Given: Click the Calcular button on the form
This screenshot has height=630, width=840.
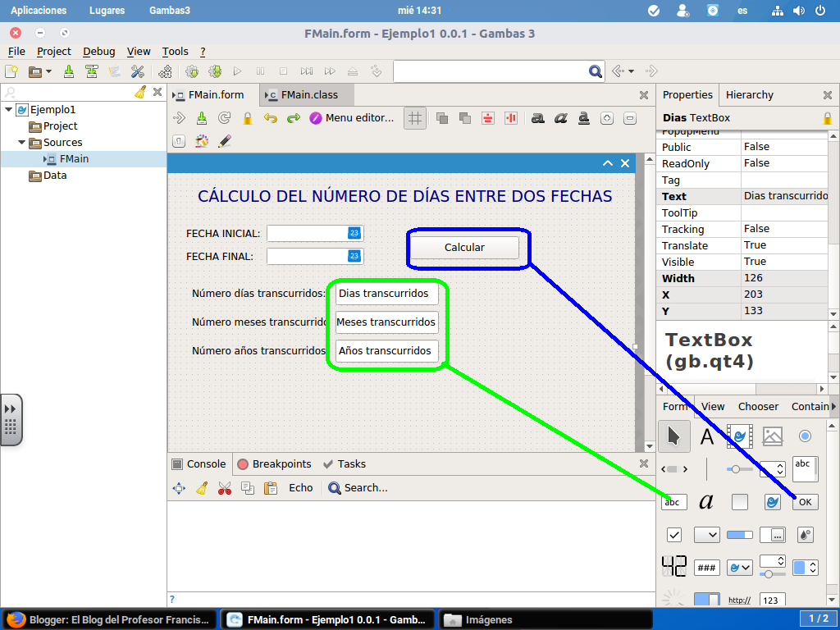Looking at the screenshot, I should coord(464,247).
